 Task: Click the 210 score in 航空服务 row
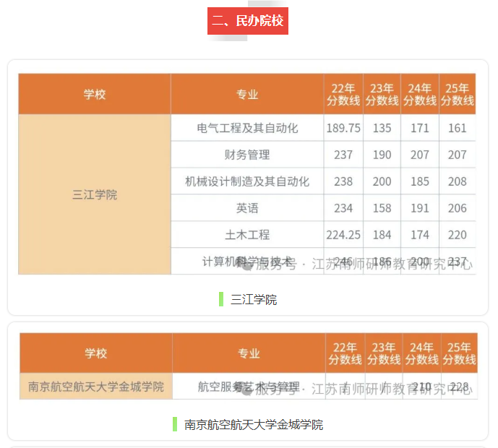tap(422, 387)
